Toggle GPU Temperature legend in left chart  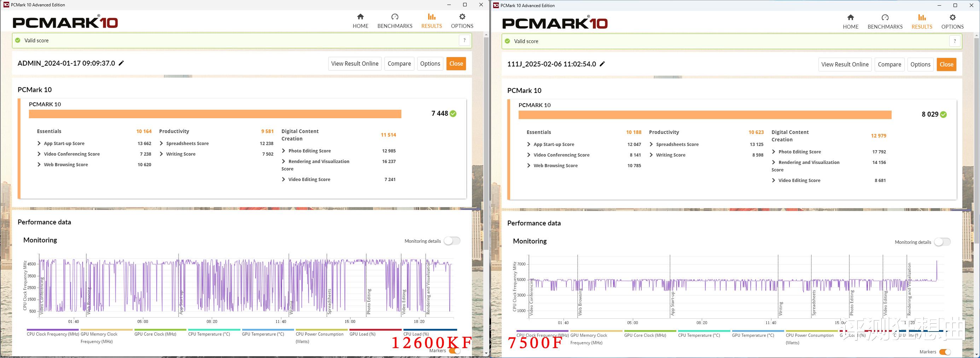tap(268, 333)
